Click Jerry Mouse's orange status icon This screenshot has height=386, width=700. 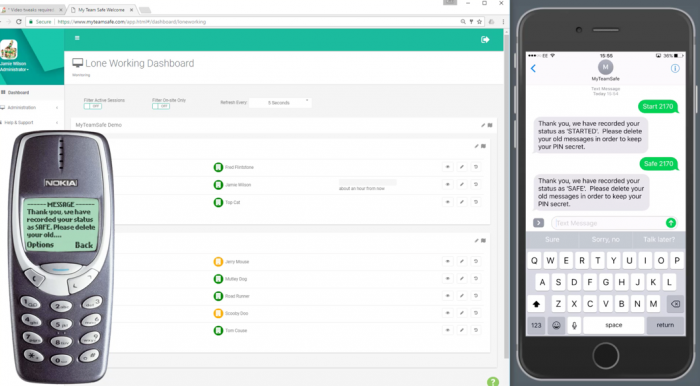point(218,262)
